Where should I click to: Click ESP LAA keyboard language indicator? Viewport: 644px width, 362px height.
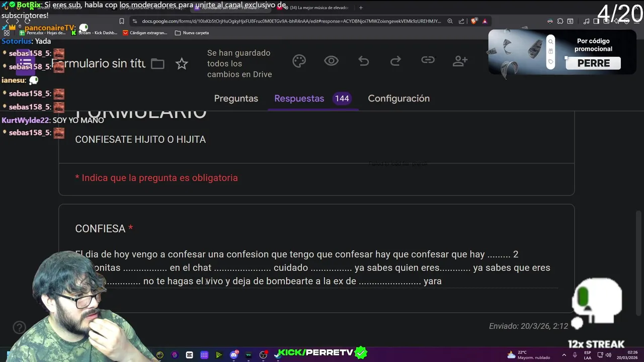(x=588, y=355)
